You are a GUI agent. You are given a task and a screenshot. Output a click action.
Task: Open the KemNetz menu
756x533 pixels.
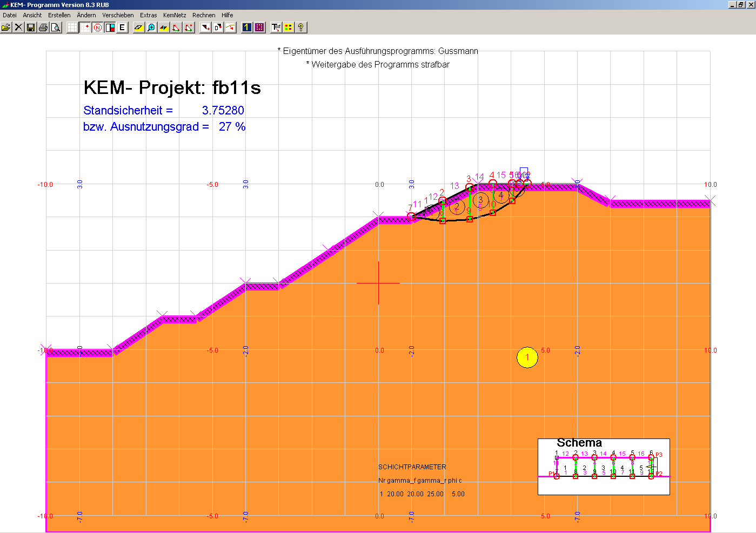point(175,15)
